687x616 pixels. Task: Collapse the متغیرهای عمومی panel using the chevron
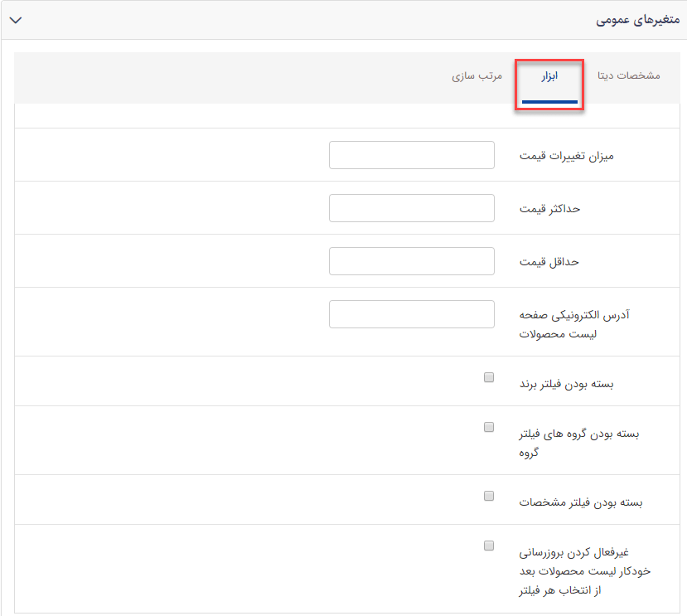tap(15, 19)
